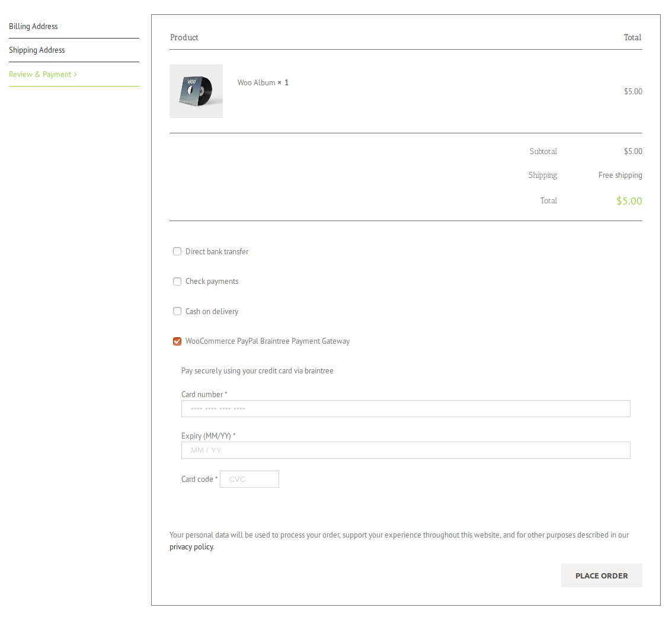Open the Billing Address step

click(34, 27)
